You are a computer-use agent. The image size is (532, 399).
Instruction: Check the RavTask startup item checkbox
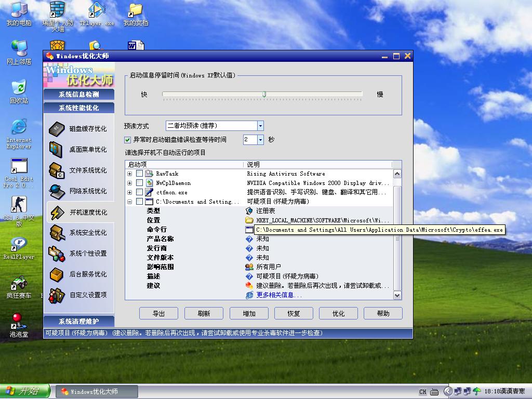click(139, 174)
